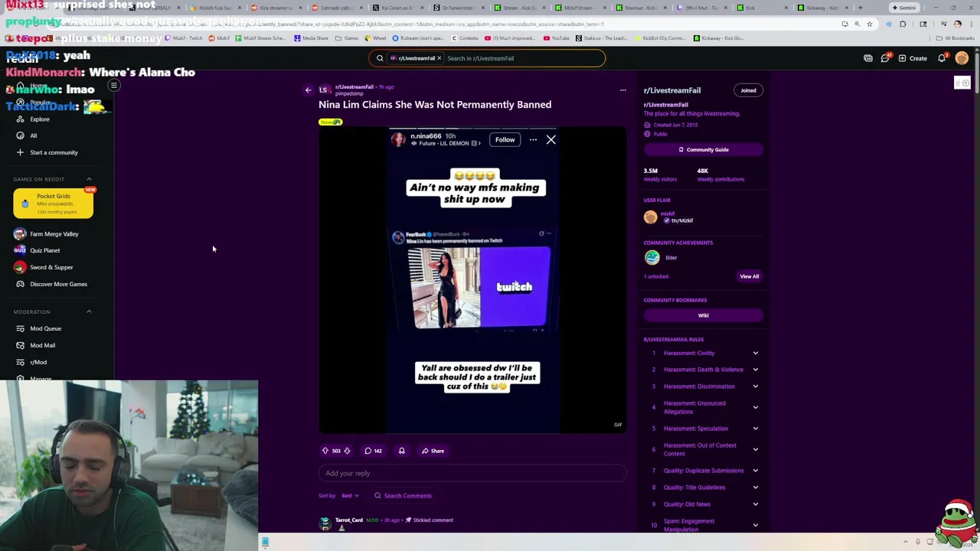Click the Add your reply field

point(472,473)
